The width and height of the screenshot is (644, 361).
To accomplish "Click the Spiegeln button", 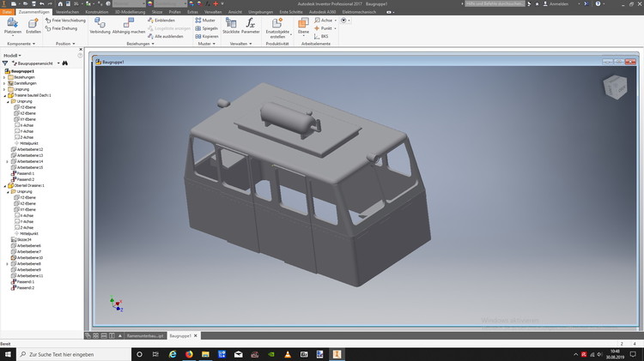I will click(204, 27).
